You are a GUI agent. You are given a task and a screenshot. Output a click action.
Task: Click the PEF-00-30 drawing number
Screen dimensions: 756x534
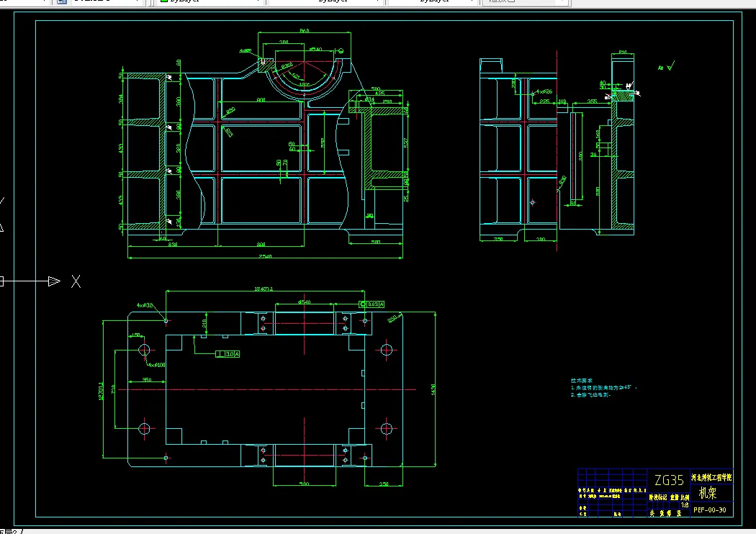(710, 510)
